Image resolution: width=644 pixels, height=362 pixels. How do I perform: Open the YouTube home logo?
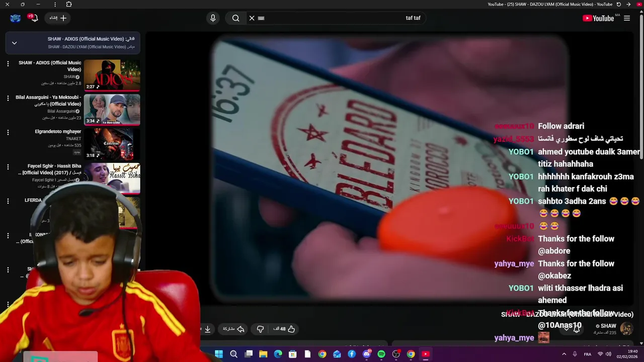[x=598, y=18]
